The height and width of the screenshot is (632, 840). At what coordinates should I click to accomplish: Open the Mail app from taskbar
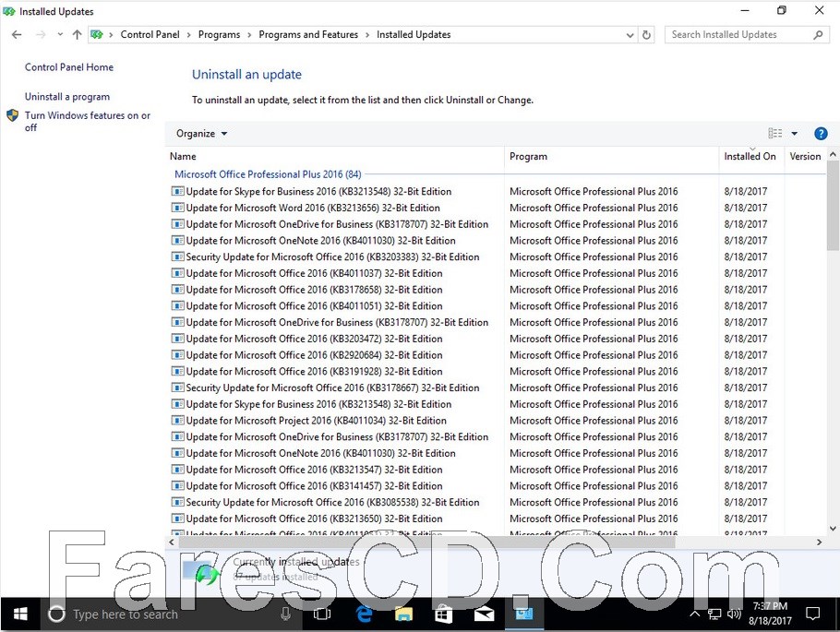coord(484,614)
